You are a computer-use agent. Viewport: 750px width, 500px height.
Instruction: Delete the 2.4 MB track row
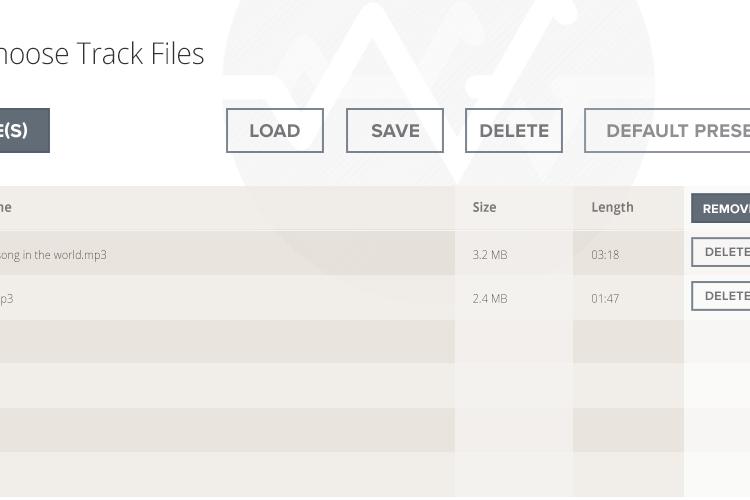720,296
